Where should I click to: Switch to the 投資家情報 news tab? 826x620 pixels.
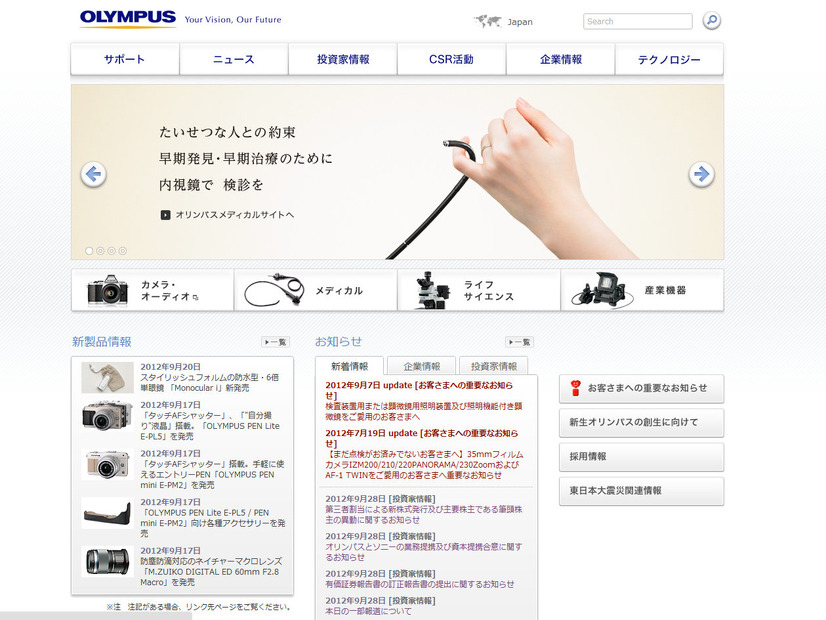pos(494,366)
